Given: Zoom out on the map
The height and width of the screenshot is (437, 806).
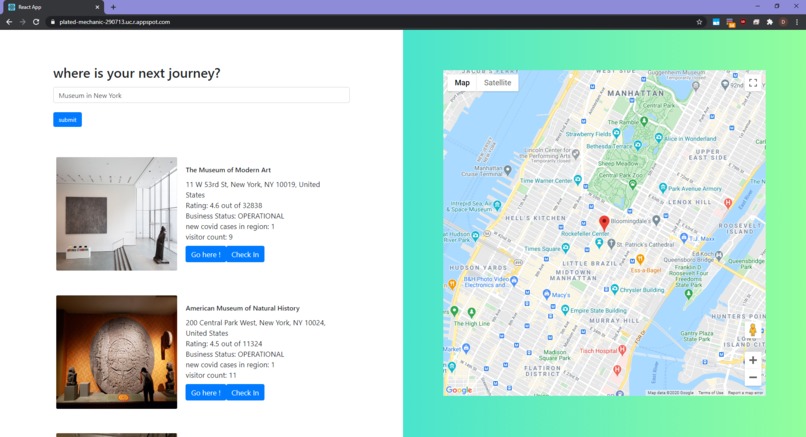Looking at the screenshot, I should click(x=753, y=377).
